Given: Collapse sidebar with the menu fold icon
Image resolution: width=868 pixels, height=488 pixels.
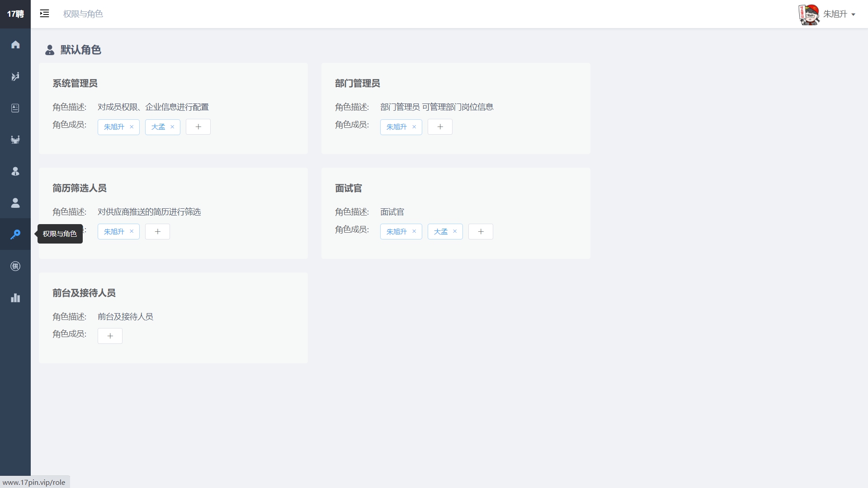Looking at the screenshot, I should click(x=44, y=14).
